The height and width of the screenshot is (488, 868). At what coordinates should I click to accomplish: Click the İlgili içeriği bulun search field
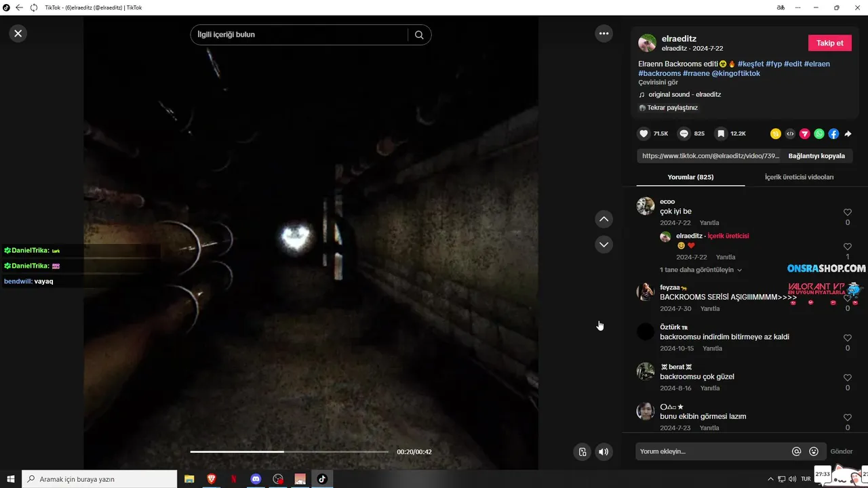[x=299, y=35]
